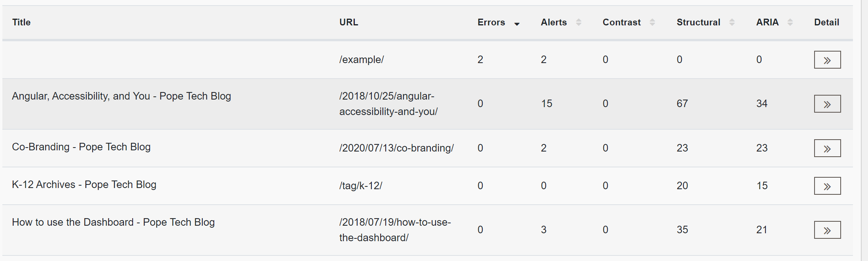Sort table by Alerts arrows

pyautogui.click(x=579, y=22)
